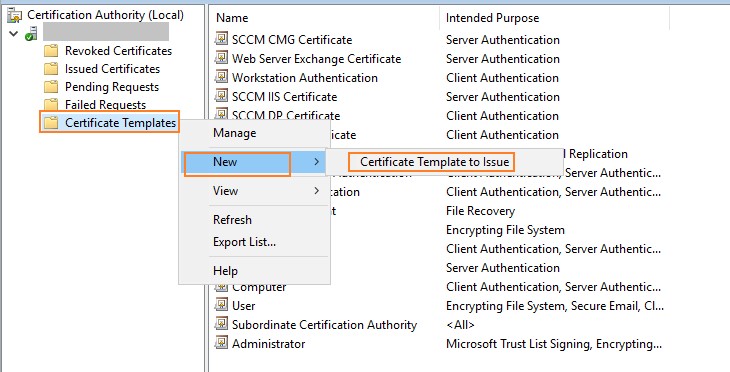Select the SCCM CMG Certificate row
730x372 pixels.
292,40
